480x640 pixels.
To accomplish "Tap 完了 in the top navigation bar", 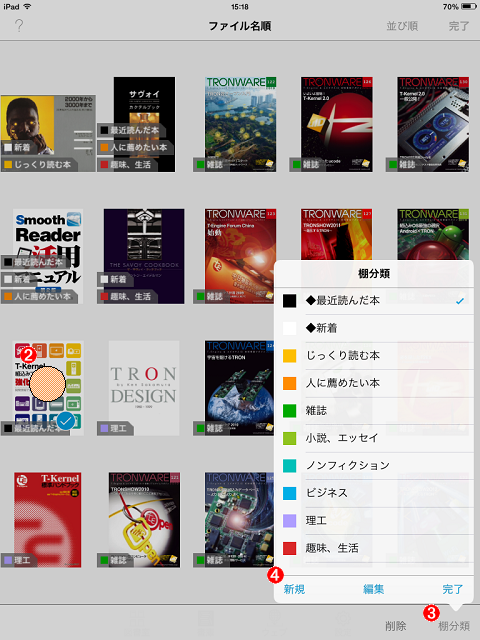I will click(459, 26).
